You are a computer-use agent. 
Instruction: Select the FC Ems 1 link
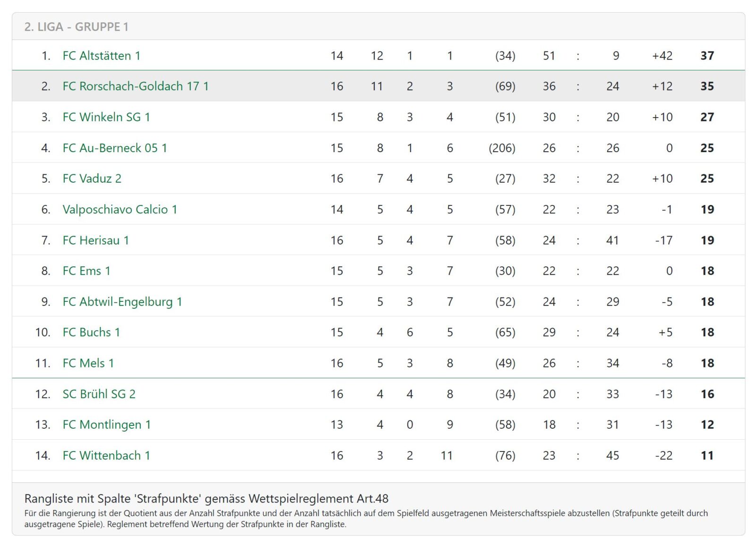click(x=86, y=271)
